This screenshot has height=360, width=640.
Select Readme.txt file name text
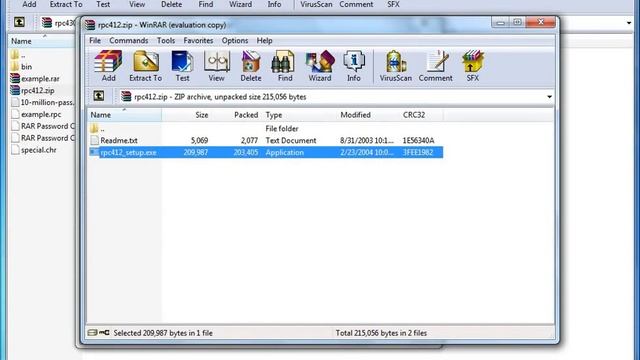point(119,140)
